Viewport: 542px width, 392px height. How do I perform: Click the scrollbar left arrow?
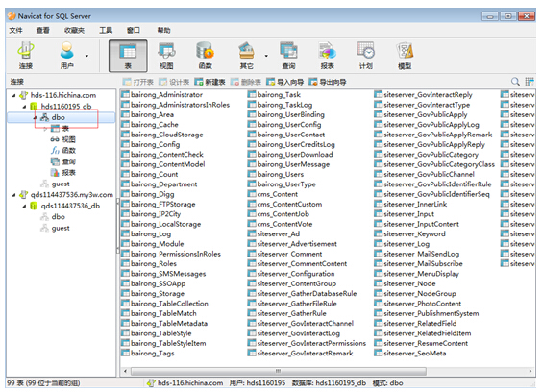125,371
